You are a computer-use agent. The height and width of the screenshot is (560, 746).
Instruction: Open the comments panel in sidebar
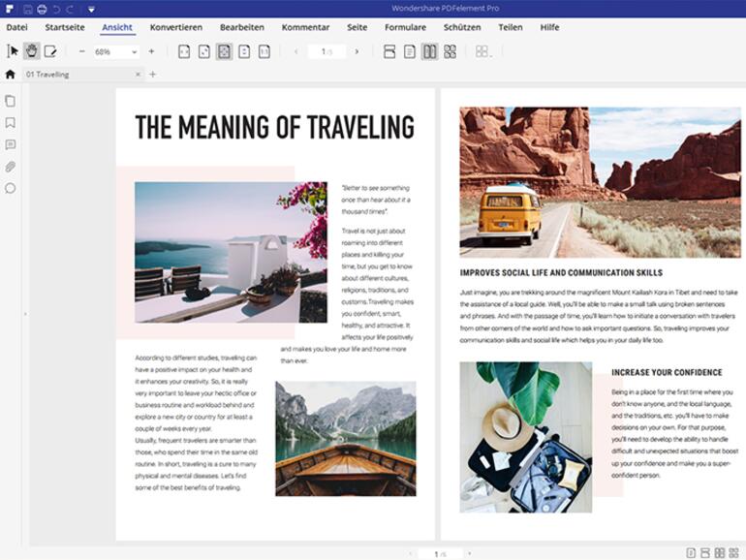point(11,144)
